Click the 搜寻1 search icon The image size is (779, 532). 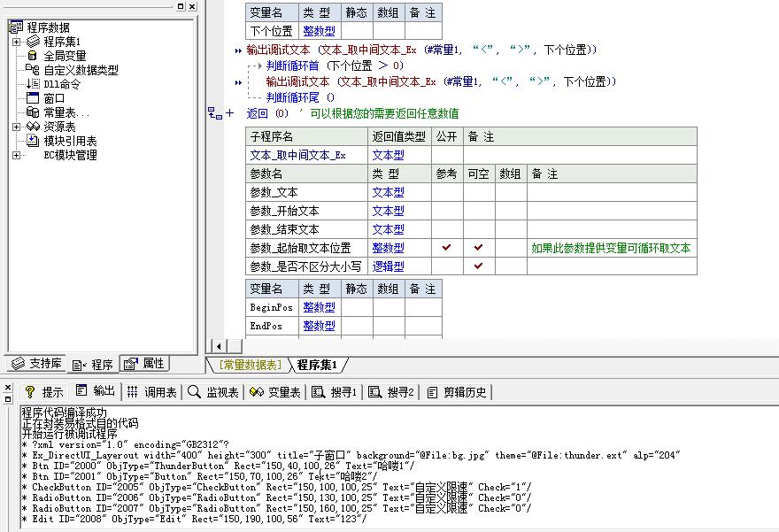(x=318, y=392)
